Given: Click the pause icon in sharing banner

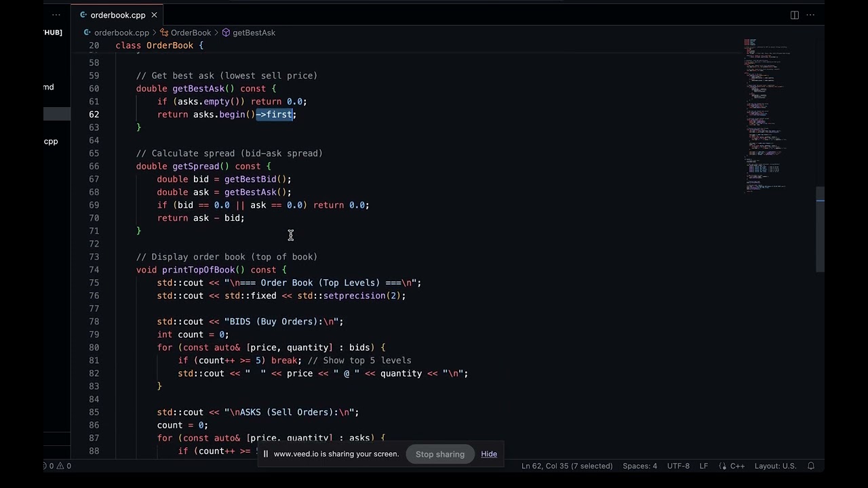Looking at the screenshot, I should coord(266,454).
